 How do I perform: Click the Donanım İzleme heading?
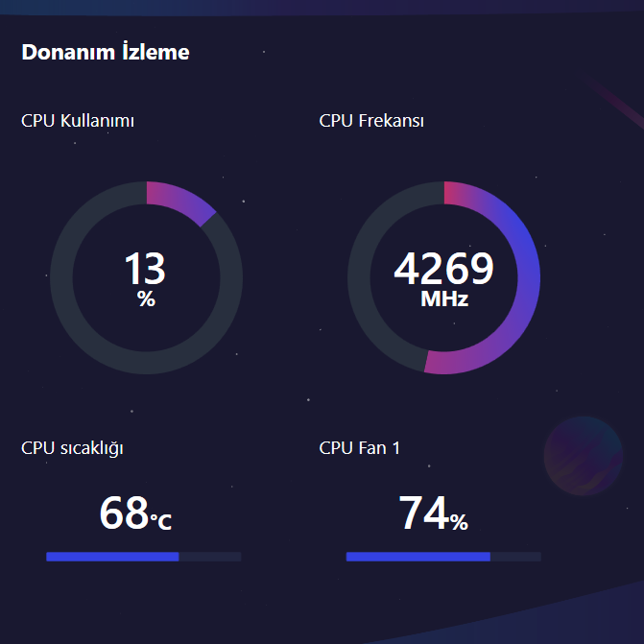106,52
